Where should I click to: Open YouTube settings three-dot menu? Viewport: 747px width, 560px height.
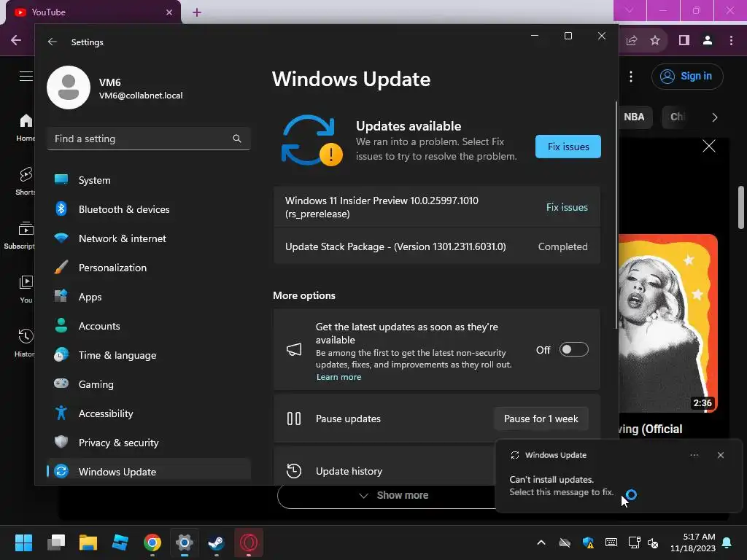pos(631,76)
